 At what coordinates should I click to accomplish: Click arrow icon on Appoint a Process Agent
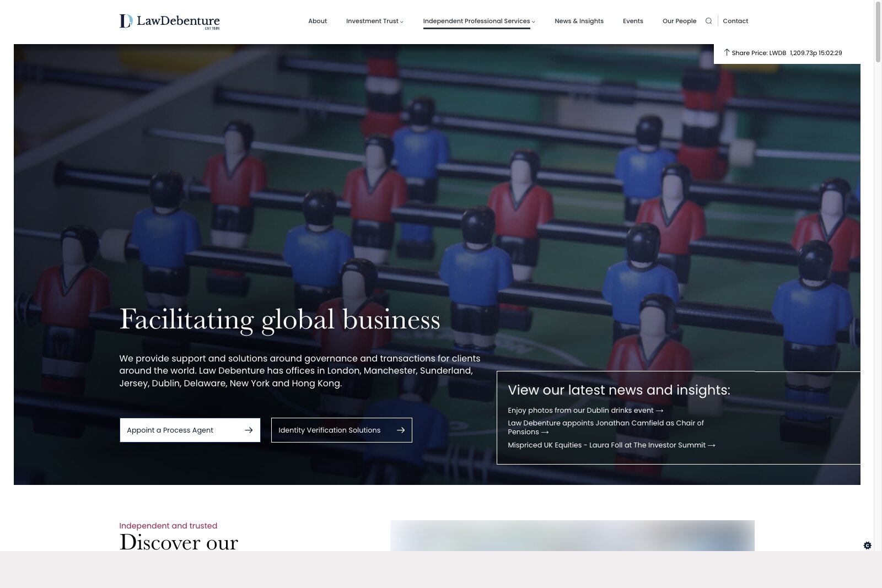249,430
